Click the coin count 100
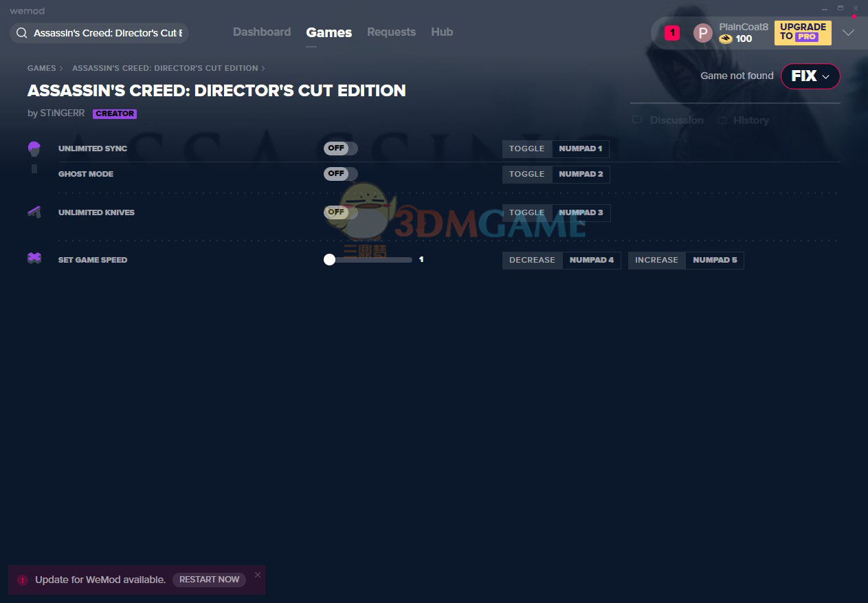868x603 pixels. (744, 39)
